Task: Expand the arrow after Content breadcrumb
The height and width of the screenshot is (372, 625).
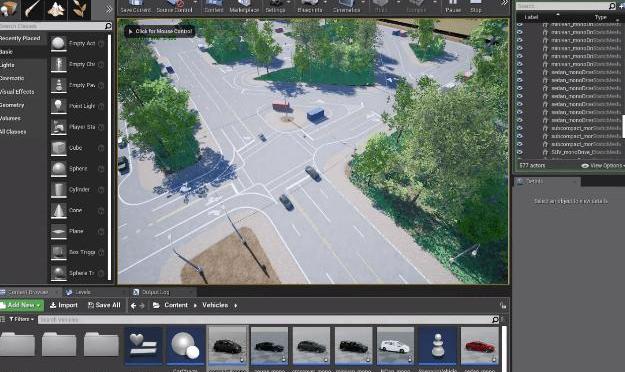Action: [x=195, y=305]
